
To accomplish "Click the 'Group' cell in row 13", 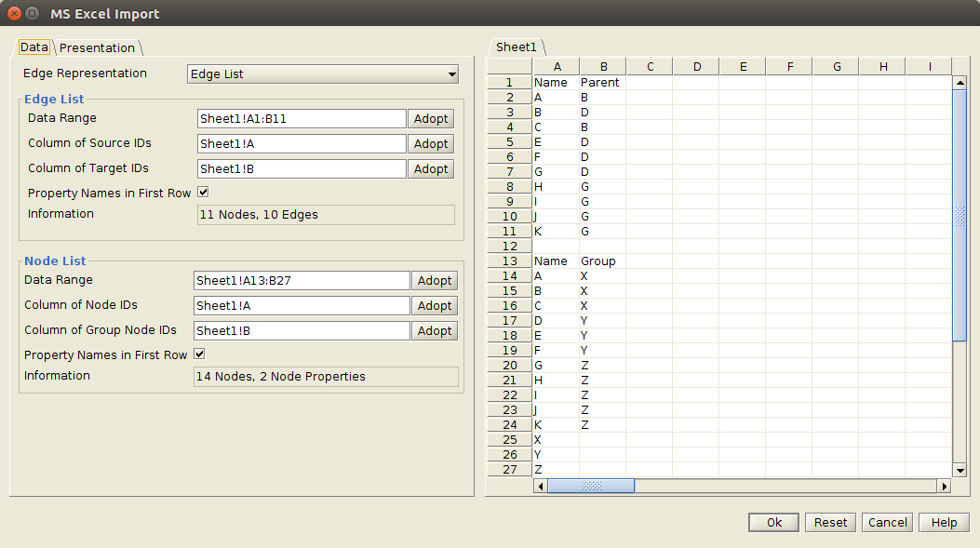I will coord(602,261).
